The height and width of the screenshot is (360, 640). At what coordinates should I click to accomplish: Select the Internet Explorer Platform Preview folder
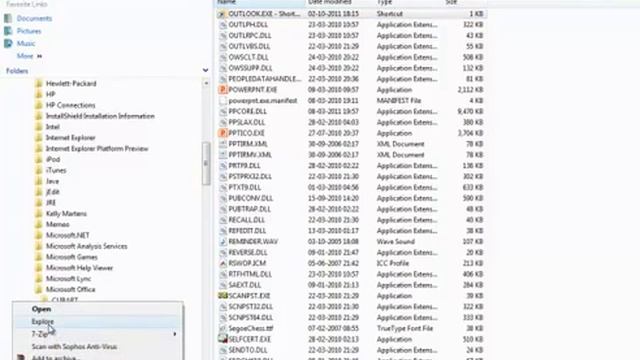tap(97, 149)
